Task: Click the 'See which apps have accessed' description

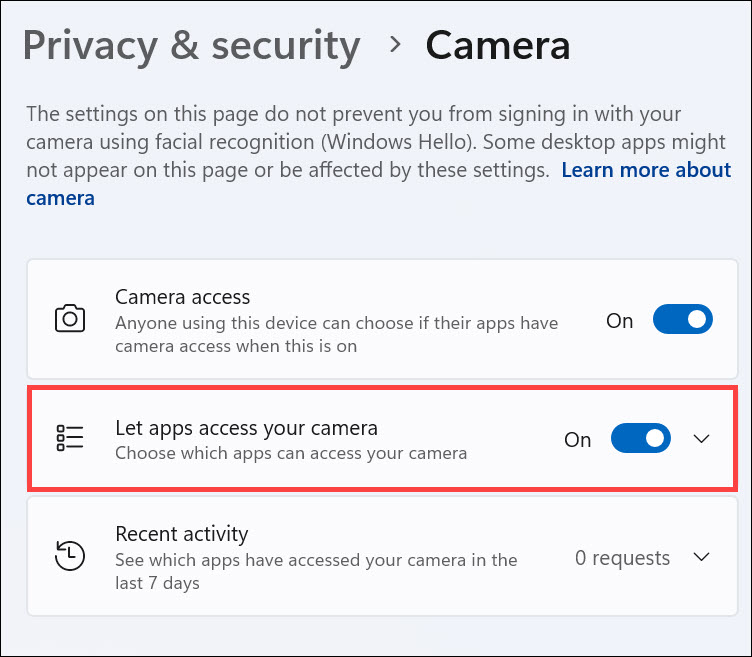Action: [316, 570]
